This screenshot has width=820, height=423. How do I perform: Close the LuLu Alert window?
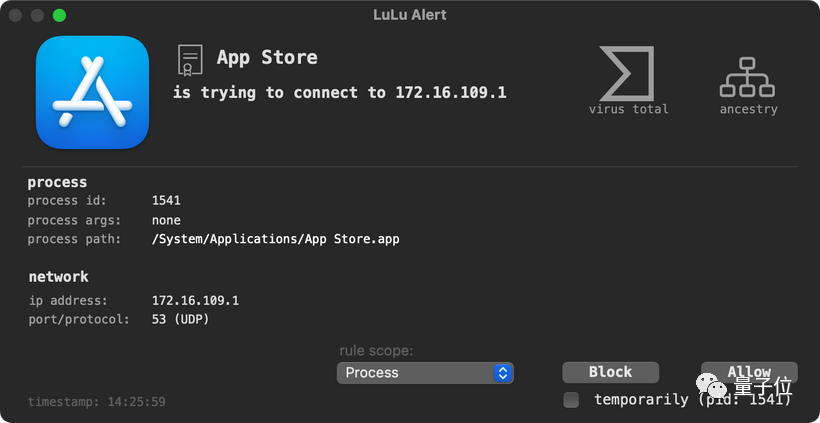pos(17,15)
